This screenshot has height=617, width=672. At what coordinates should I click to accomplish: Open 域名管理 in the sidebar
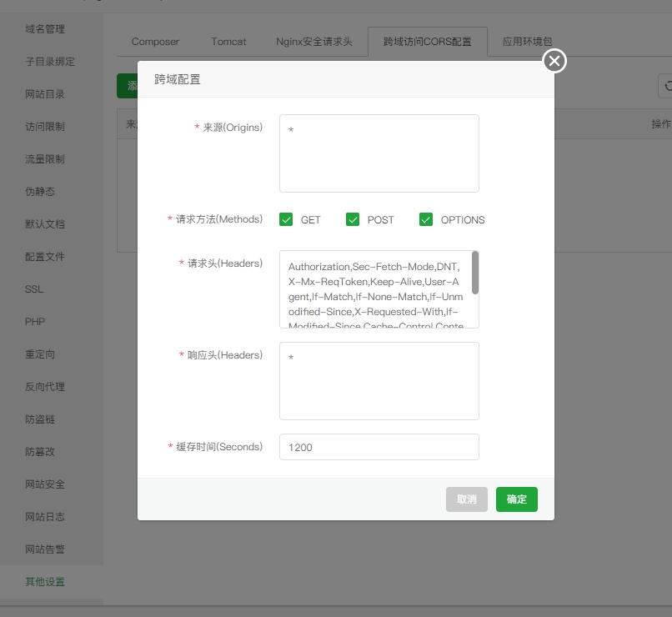tap(44, 29)
